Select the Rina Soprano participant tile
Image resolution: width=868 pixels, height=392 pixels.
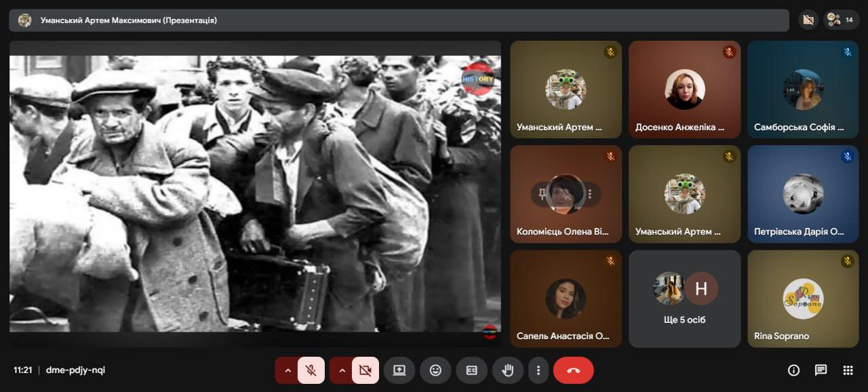803,298
